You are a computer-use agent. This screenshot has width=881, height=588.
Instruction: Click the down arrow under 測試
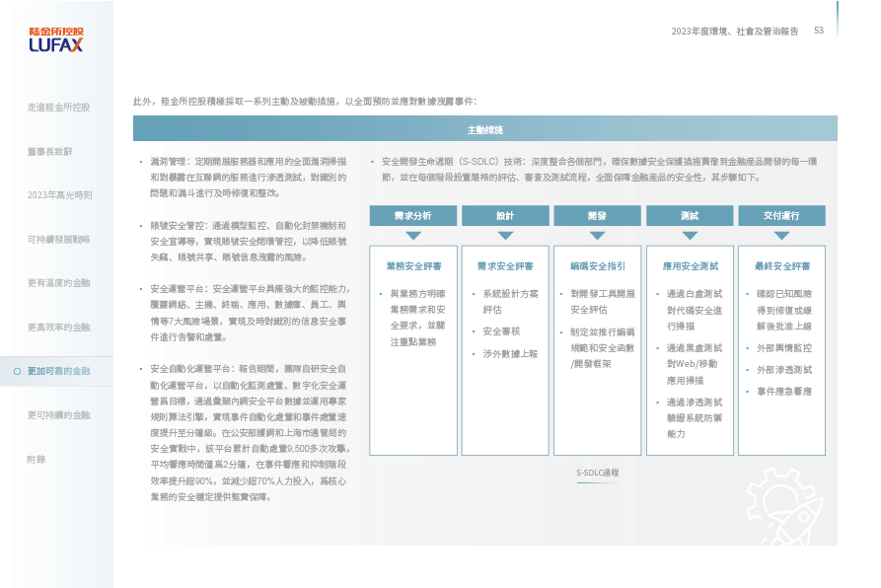(x=690, y=236)
